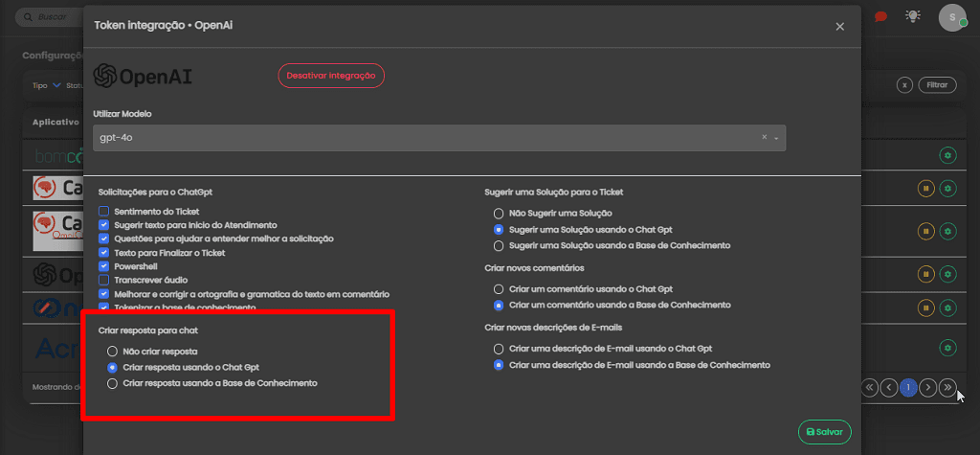Clear the gpt-4o model selection
Viewport: 980px width, 455px height.
pos(764,137)
